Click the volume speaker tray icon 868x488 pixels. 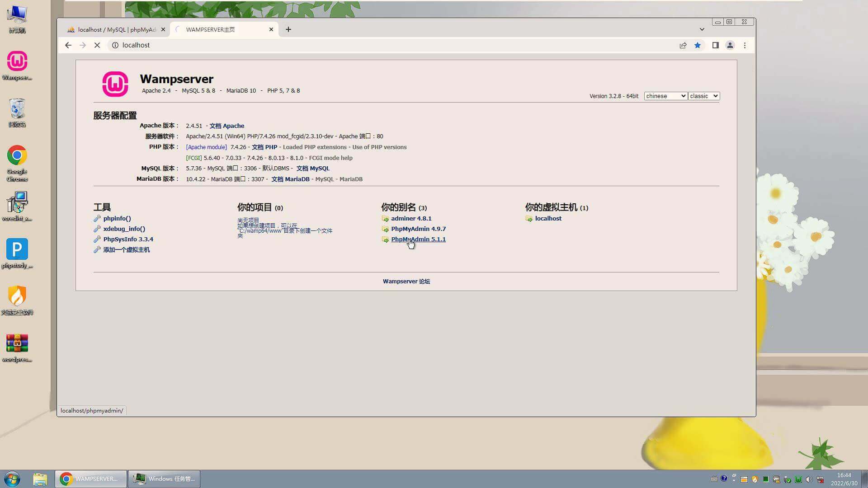point(809,479)
